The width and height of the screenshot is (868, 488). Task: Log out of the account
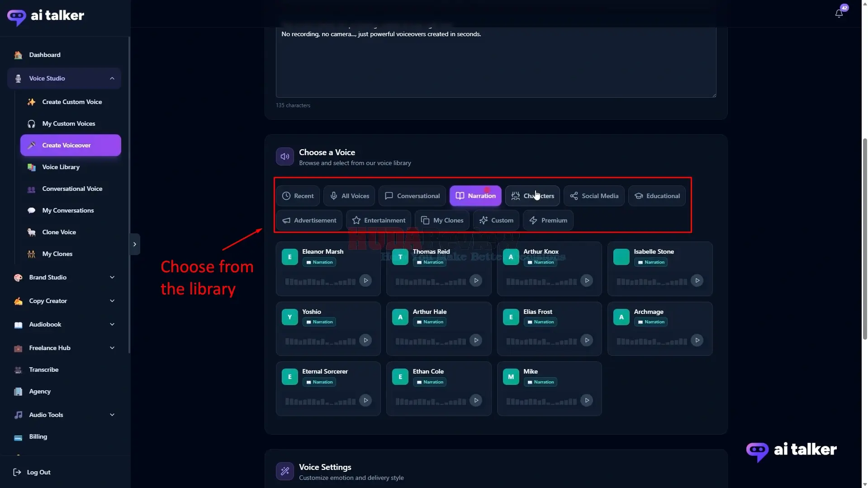point(32,472)
